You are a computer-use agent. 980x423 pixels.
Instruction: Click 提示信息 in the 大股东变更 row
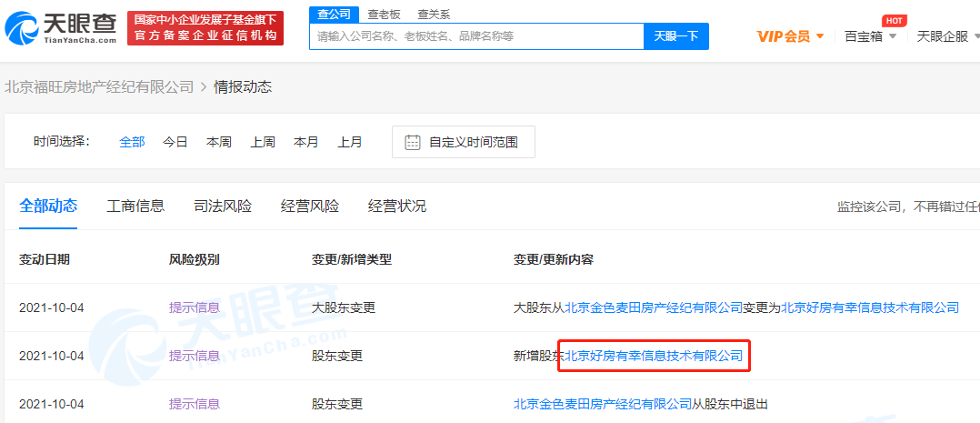[195, 307]
